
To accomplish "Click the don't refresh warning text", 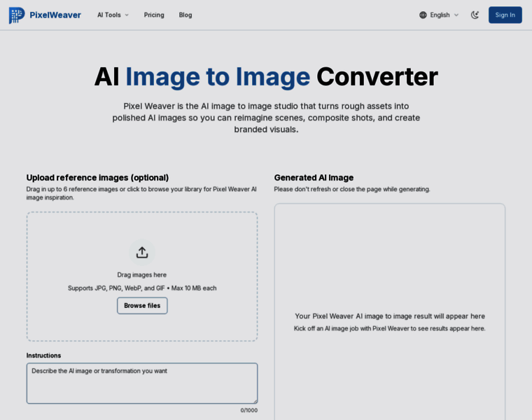I will 352,189.
